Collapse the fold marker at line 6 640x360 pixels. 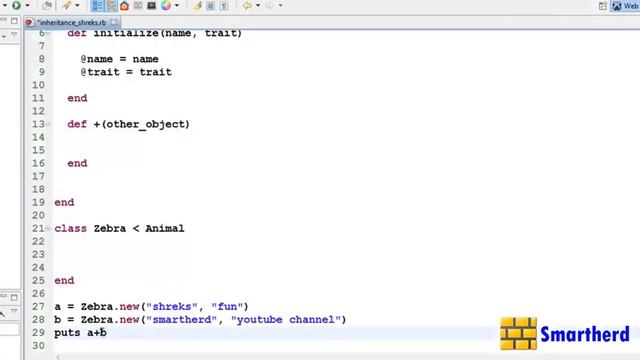[x=48, y=33]
